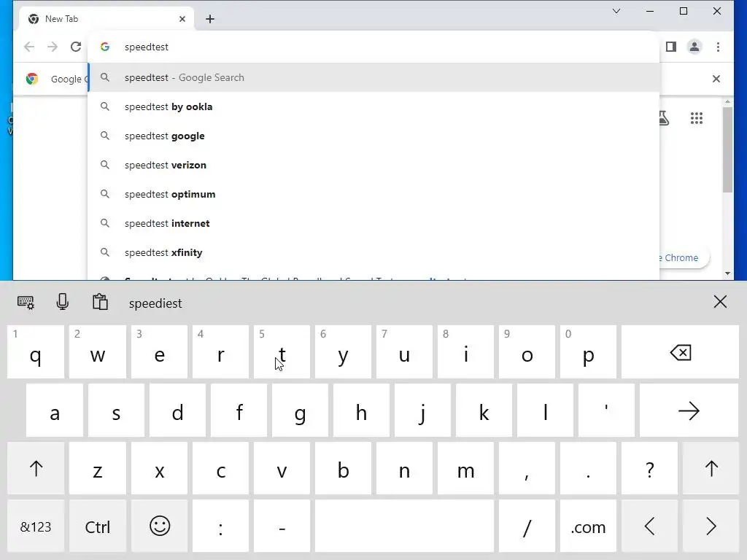Tap the p key
Screen dimensions: 747x560
click(x=589, y=352)
